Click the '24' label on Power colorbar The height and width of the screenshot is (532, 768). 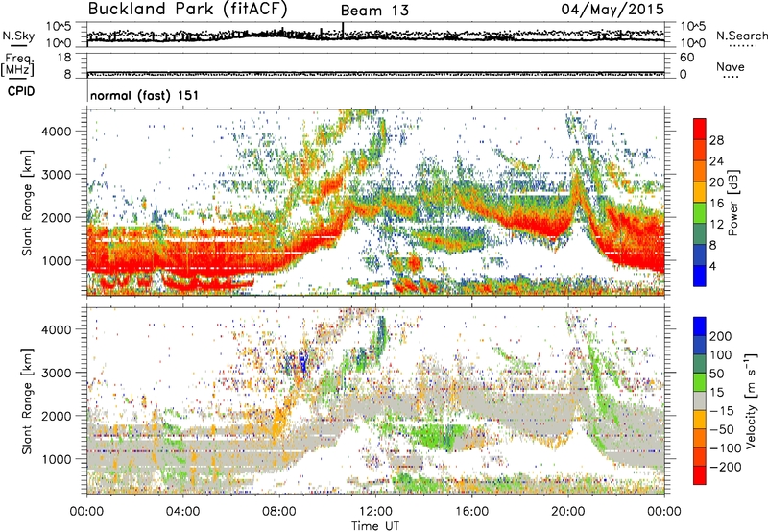pyautogui.click(x=716, y=161)
